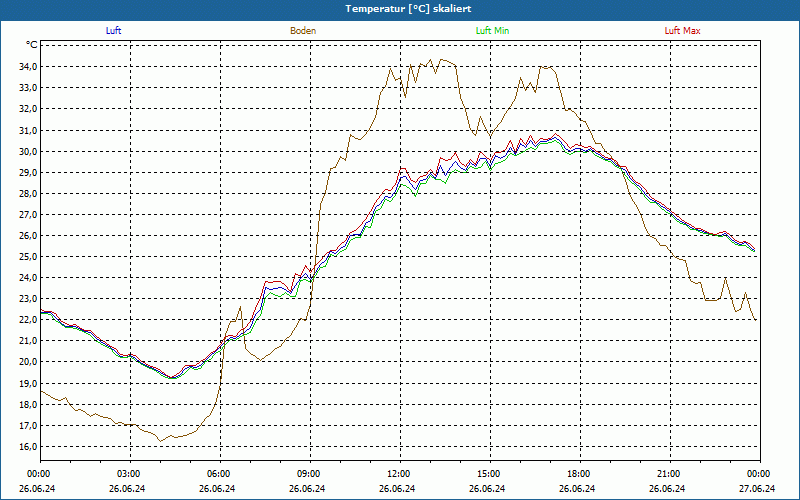
Task: Click the '22,0' y-axis value
Action: coord(28,320)
